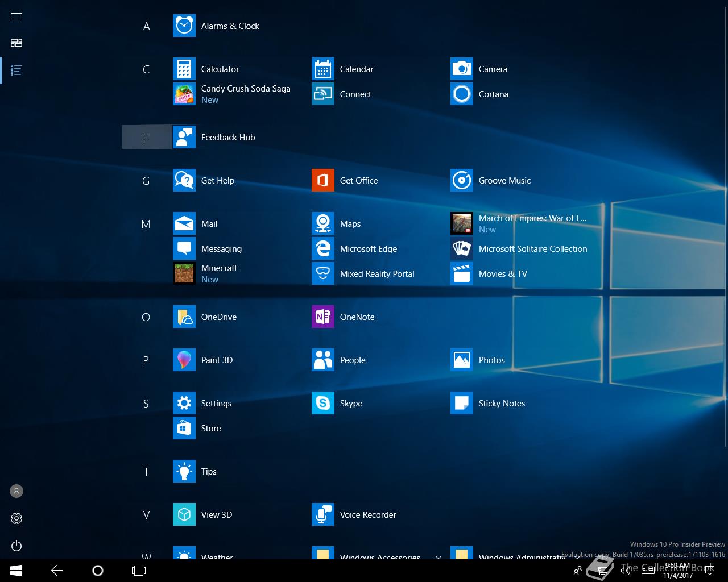Image resolution: width=728 pixels, height=582 pixels.
Task: Open People icon in the system tray
Action: tap(578, 571)
